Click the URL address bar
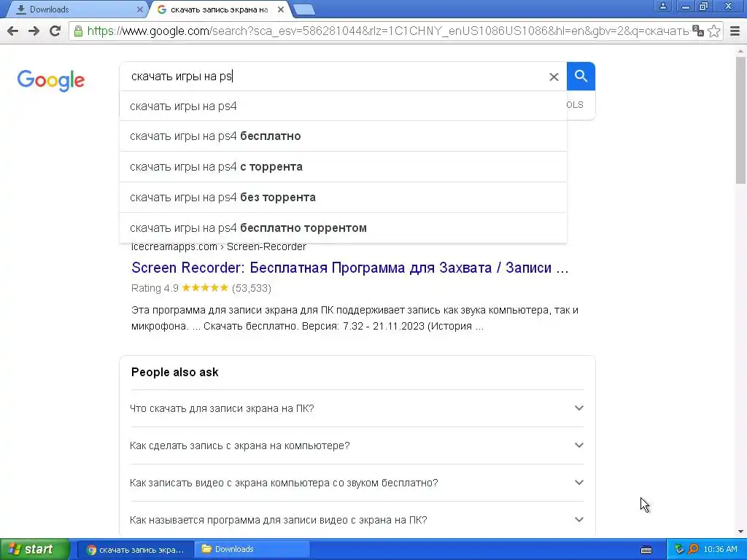Screen dimensions: 747x560 388,31
